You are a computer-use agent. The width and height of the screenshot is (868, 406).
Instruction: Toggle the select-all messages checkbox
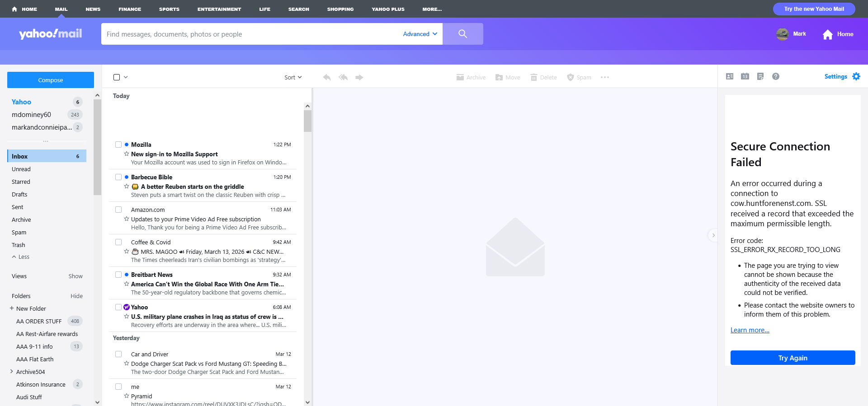click(117, 77)
